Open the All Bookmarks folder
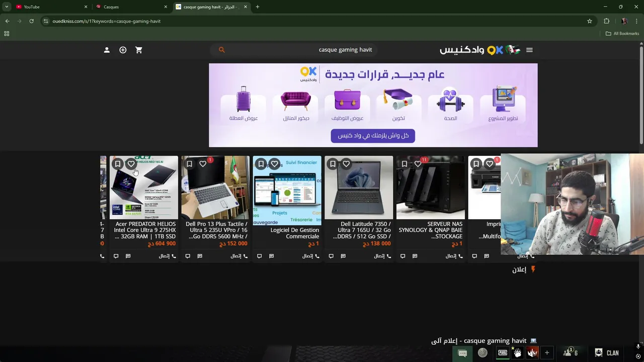 622,34
